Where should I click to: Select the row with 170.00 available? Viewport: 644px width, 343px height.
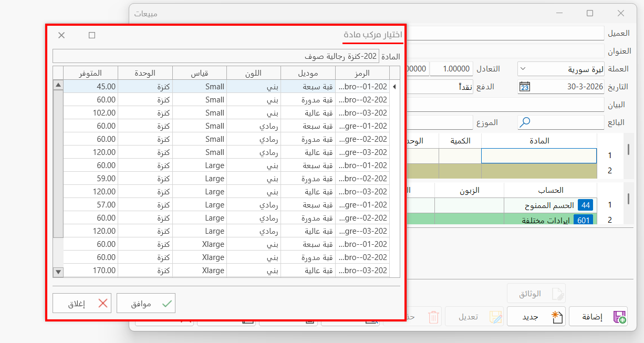click(226, 271)
